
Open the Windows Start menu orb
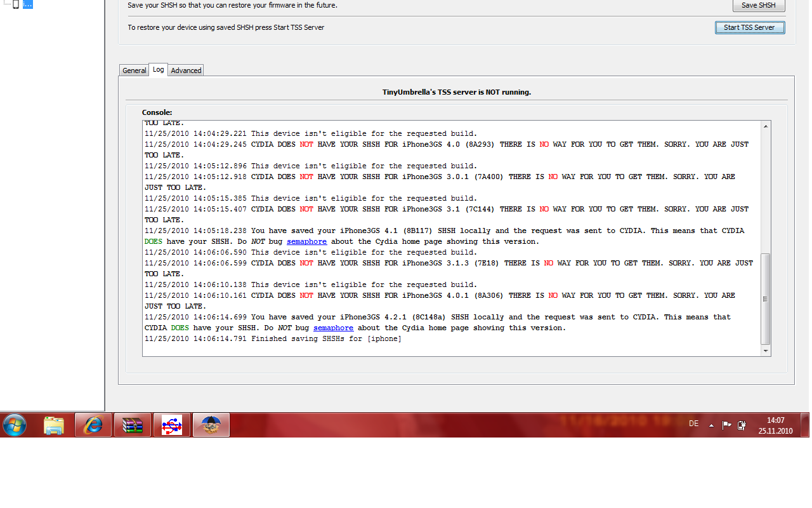pos(14,425)
